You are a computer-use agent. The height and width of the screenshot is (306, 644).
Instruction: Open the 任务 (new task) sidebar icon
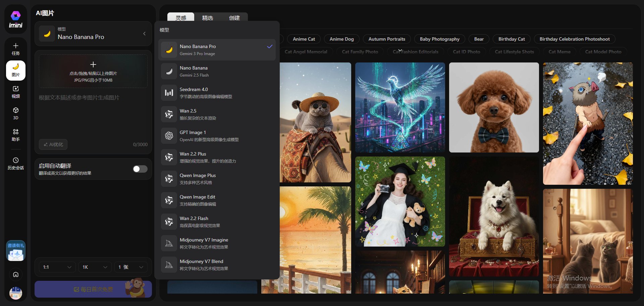click(x=15, y=49)
